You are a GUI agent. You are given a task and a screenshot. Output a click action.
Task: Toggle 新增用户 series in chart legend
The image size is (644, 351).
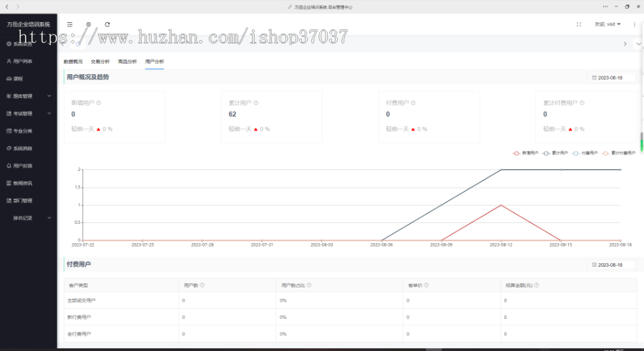tap(525, 153)
